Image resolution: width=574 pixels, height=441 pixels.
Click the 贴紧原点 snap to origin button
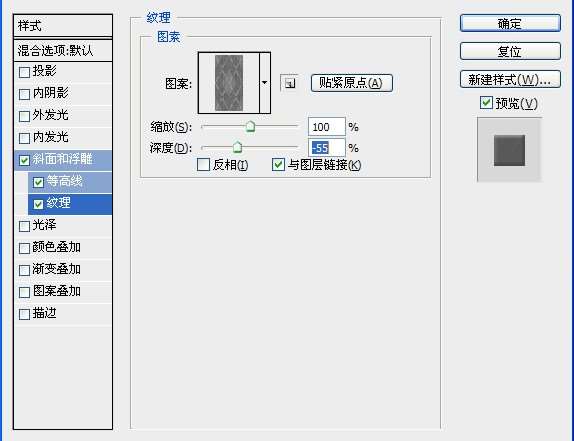tap(351, 83)
